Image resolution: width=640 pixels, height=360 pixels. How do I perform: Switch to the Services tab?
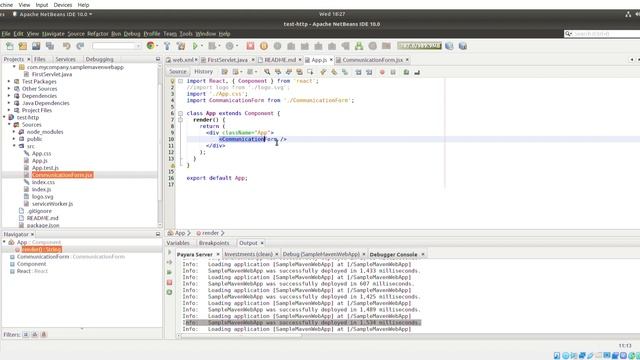coord(65,59)
